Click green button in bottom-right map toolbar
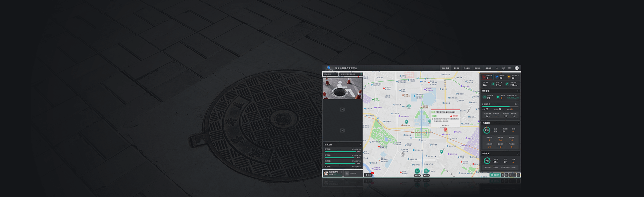Image resolution: width=644 pixels, height=197 pixels. [x=495, y=175]
